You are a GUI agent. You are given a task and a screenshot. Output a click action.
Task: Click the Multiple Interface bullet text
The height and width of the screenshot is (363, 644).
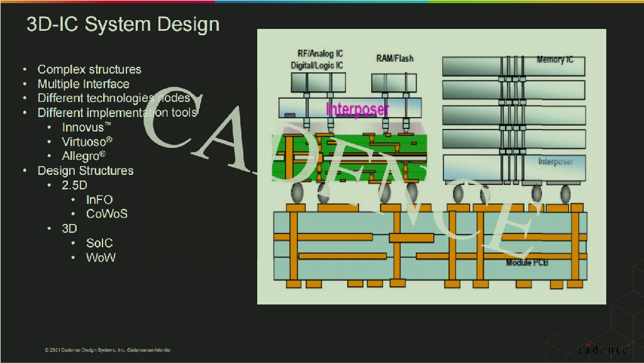click(x=84, y=84)
